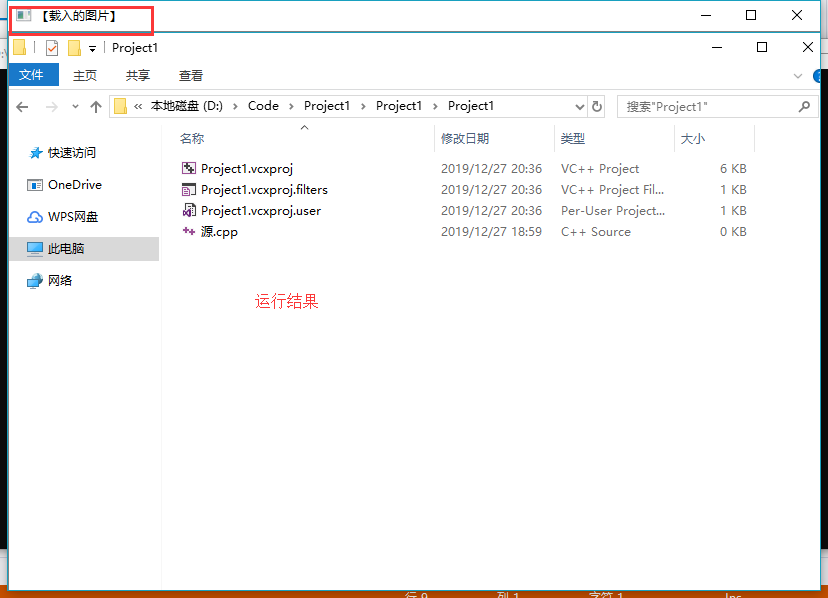
Task: Refresh the current folder view
Action: pyautogui.click(x=597, y=107)
